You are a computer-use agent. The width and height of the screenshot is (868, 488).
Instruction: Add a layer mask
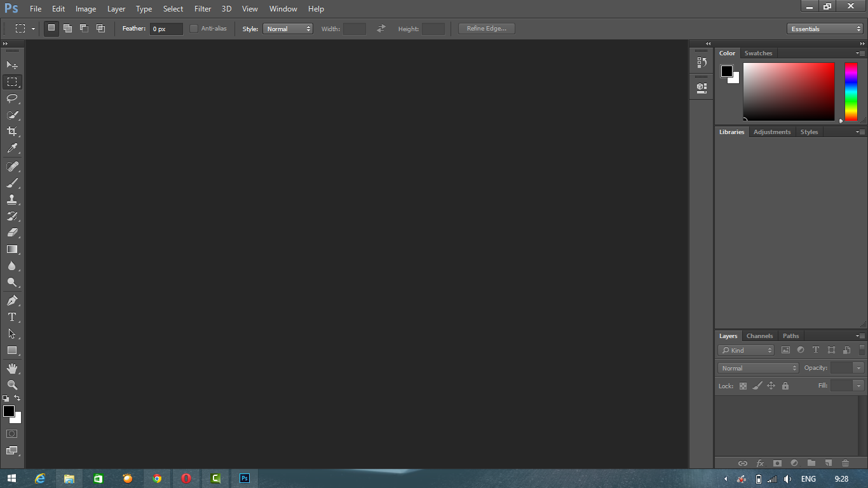(776, 463)
